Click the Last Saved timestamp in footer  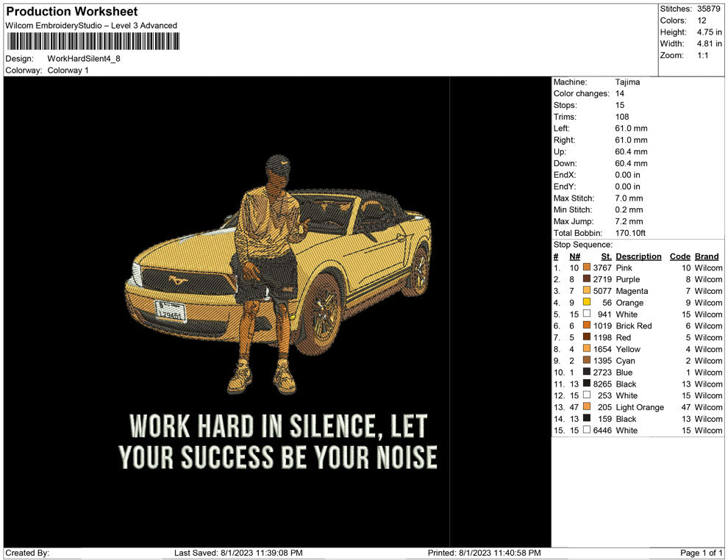tap(238, 553)
